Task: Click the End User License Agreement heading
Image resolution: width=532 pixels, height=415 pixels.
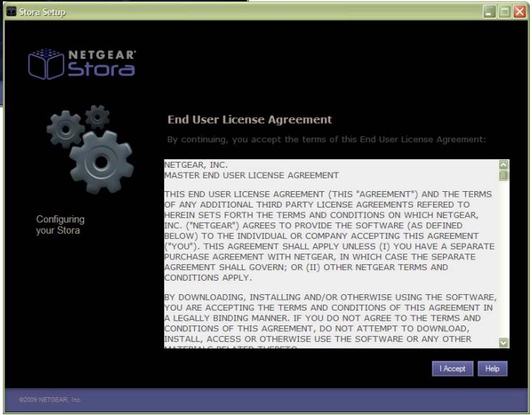Action: click(x=250, y=119)
